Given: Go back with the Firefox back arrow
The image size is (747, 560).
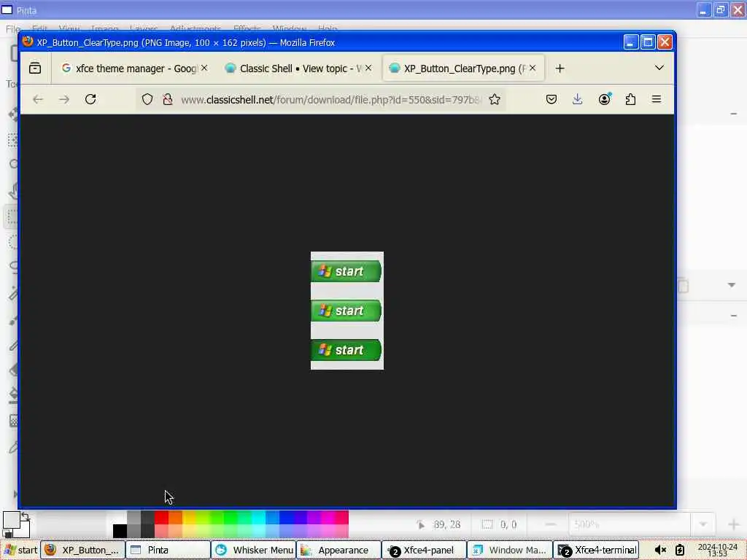Looking at the screenshot, I should pyautogui.click(x=38, y=99).
